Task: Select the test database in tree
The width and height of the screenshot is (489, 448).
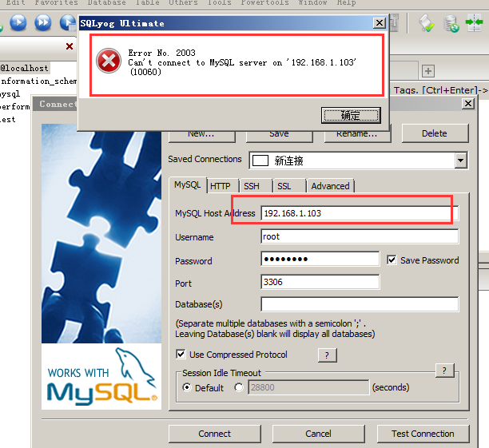Action: click(x=8, y=120)
